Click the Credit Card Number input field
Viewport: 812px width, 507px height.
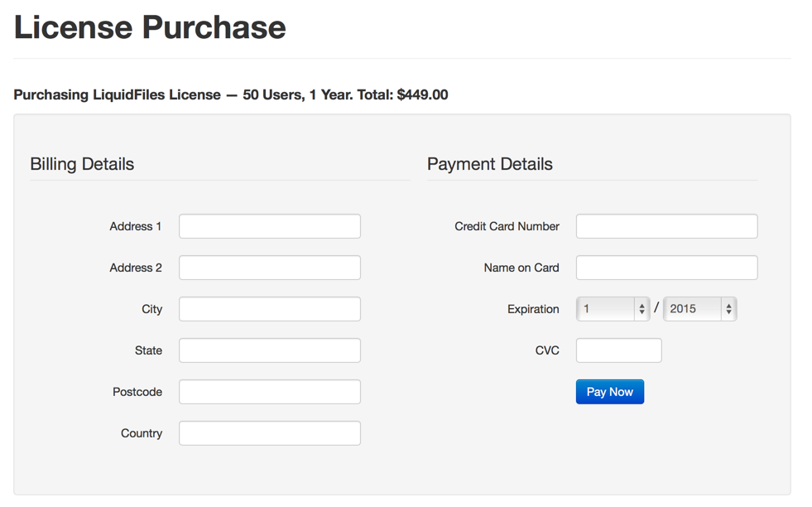point(666,225)
